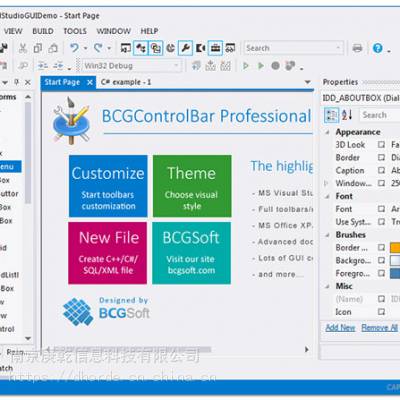400x400 pixels.
Task: Open the WINDOW menu
Action: click(113, 31)
